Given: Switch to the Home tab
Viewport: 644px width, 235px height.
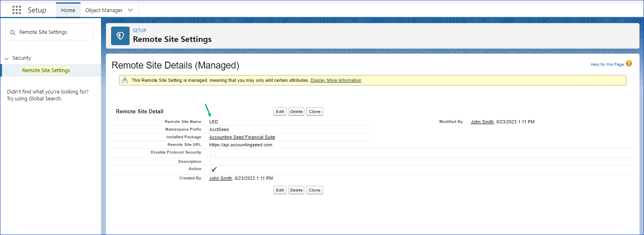Looking at the screenshot, I should click(x=68, y=10).
